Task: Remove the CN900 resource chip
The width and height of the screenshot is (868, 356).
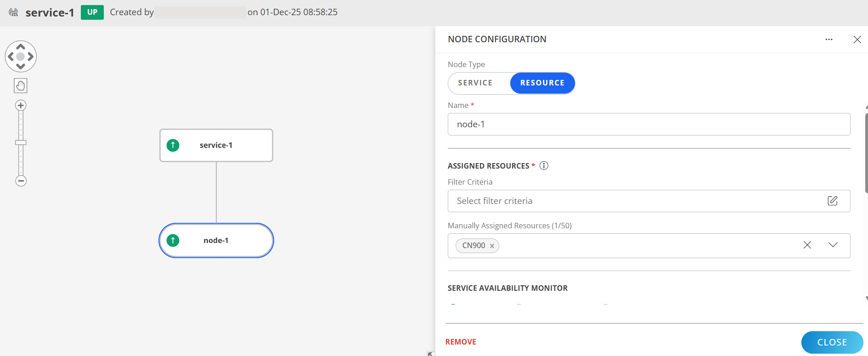Action: click(x=492, y=246)
